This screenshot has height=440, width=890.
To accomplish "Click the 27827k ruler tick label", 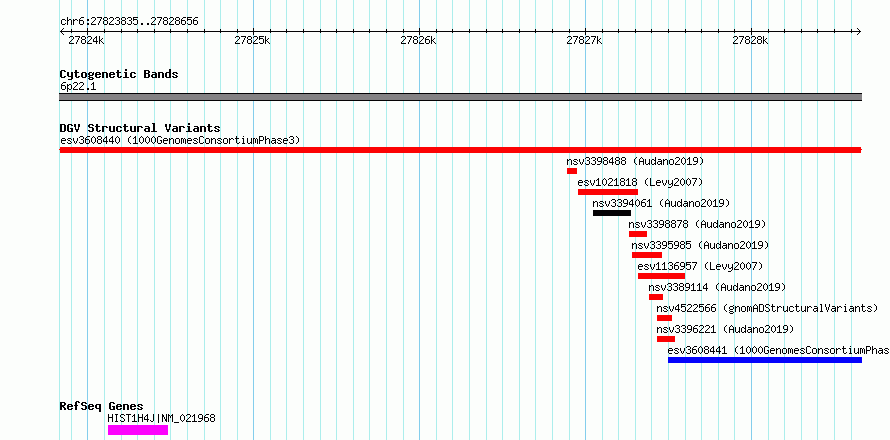I will coord(585,40).
